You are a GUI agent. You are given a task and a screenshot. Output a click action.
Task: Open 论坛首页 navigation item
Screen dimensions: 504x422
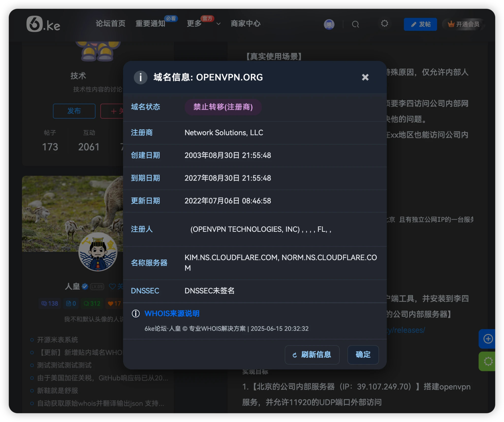(x=110, y=24)
